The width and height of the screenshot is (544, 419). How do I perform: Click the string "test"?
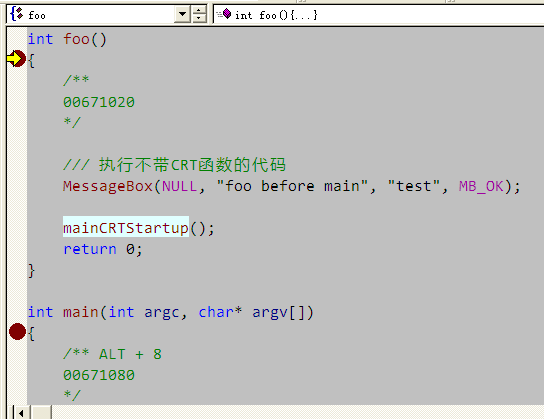tap(414, 186)
